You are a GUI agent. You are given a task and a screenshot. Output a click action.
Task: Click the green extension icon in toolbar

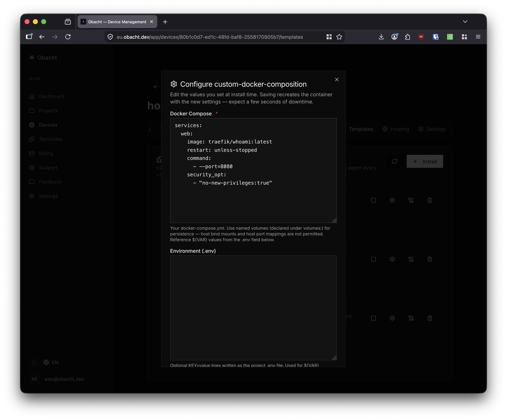tap(450, 37)
